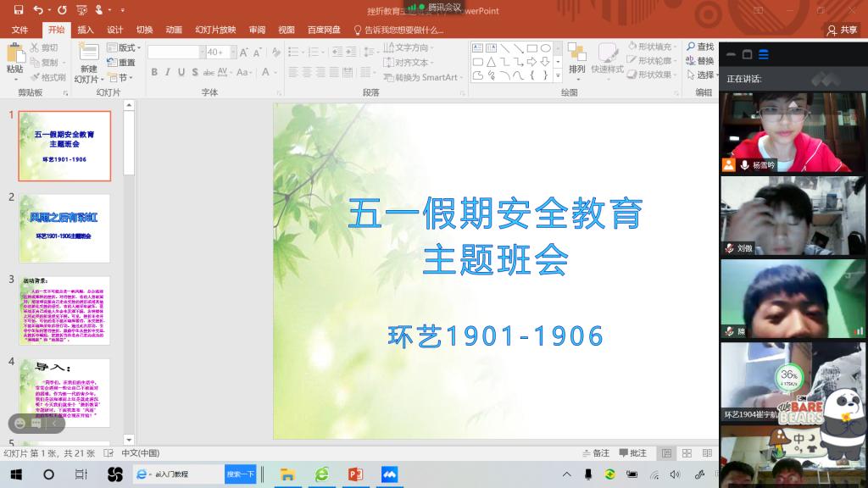Open Tencent Meeting from the taskbar
Image resolution: width=868 pixels, height=488 pixels.
pyautogui.click(x=389, y=474)
